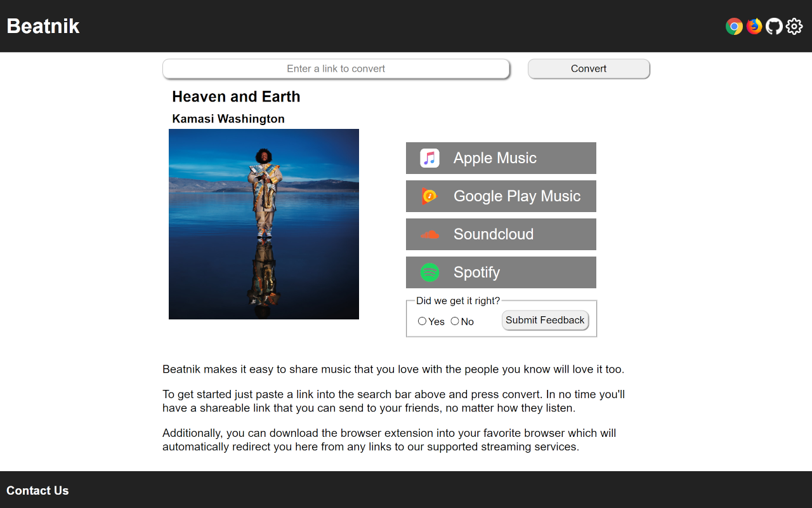The image size is (812, 508).
Task: Click the paragraph starting 'Beatnik makes it easy'
Action: [x=393, y=369]
